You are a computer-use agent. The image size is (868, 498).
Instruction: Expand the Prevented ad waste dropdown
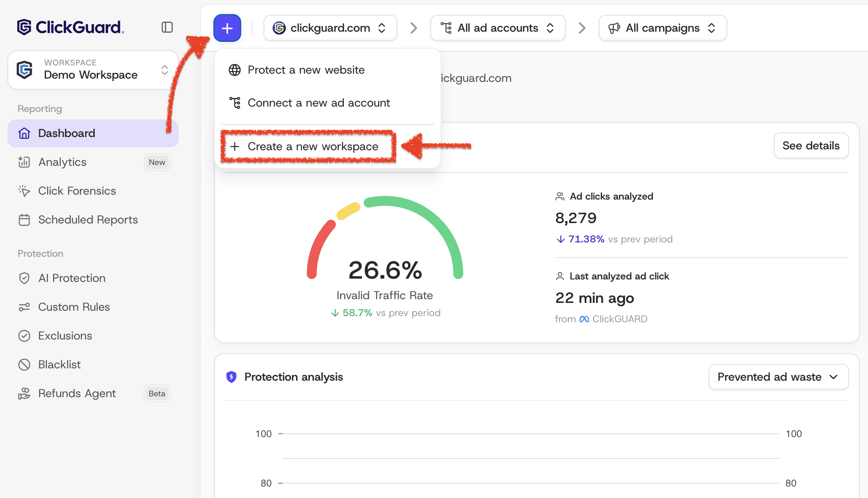coord(778,377)
